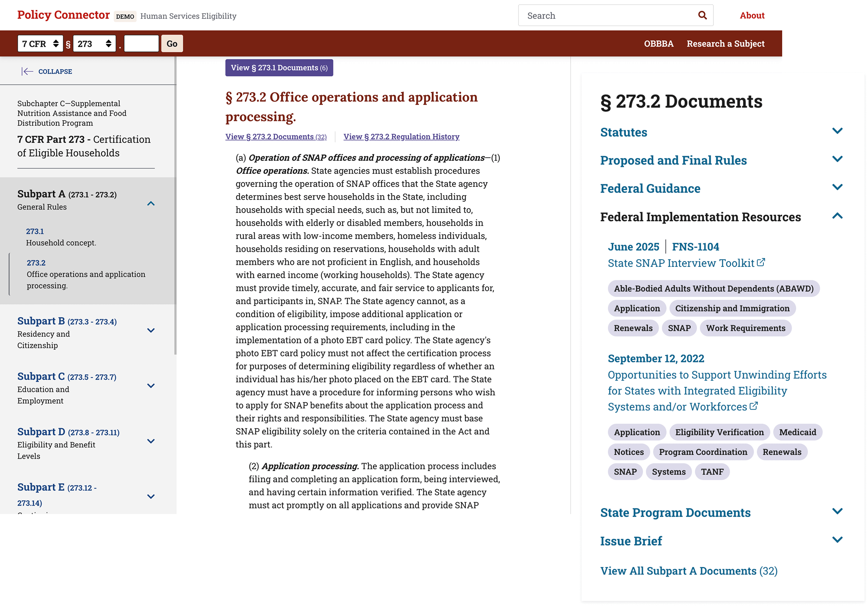Expand Issue Brief section
868x606 pixels.
point(721,540)
